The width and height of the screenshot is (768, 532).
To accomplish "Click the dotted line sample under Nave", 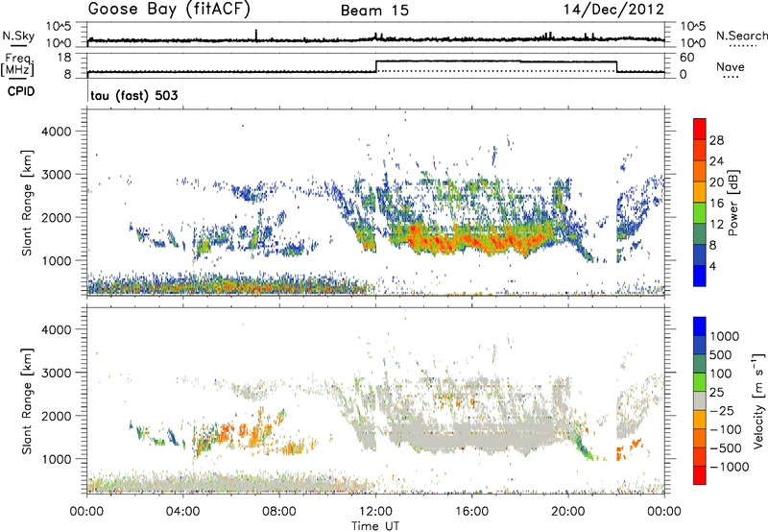I will pyautogui.click(x=731, y=78).
